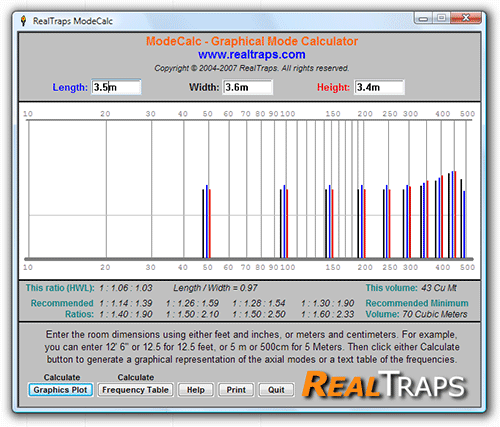The height and width of the screenshot is (427, 500).
Task: Close the ModeCalc window
Action: tap(466, 18)
